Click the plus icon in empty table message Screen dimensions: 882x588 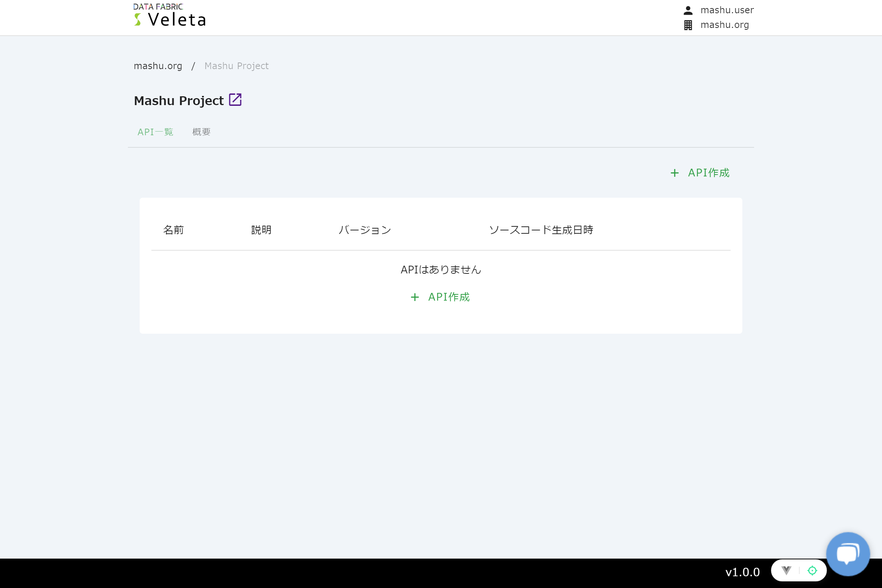coord(415,297)
